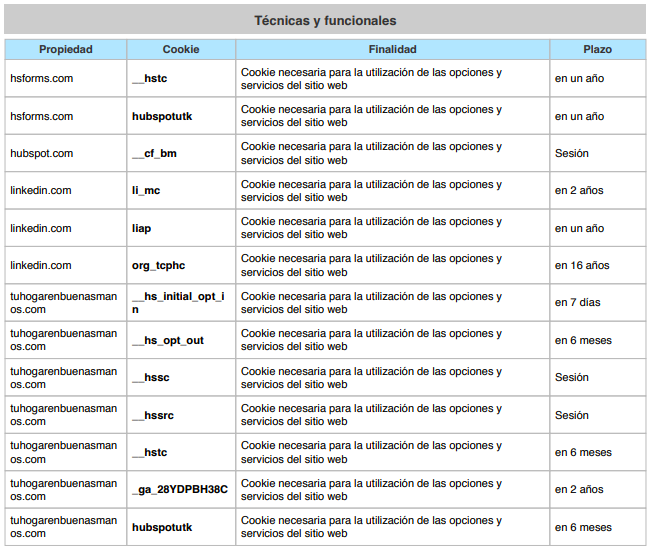
Task: Click hsforms.com in the __hstc row
Action: (42, 78)
